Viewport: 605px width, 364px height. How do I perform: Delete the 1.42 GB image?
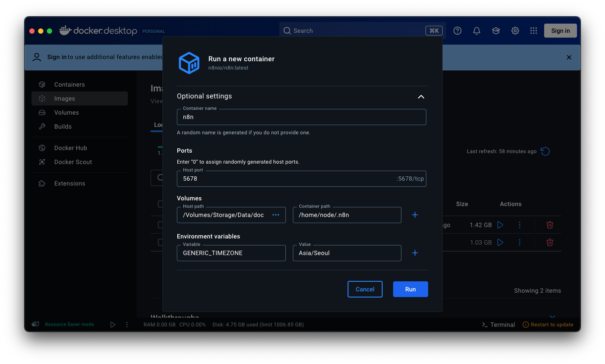(x=550, y=225)
